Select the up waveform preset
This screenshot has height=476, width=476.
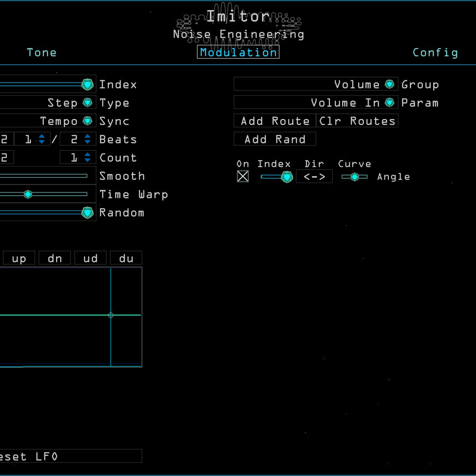(19, 259)
